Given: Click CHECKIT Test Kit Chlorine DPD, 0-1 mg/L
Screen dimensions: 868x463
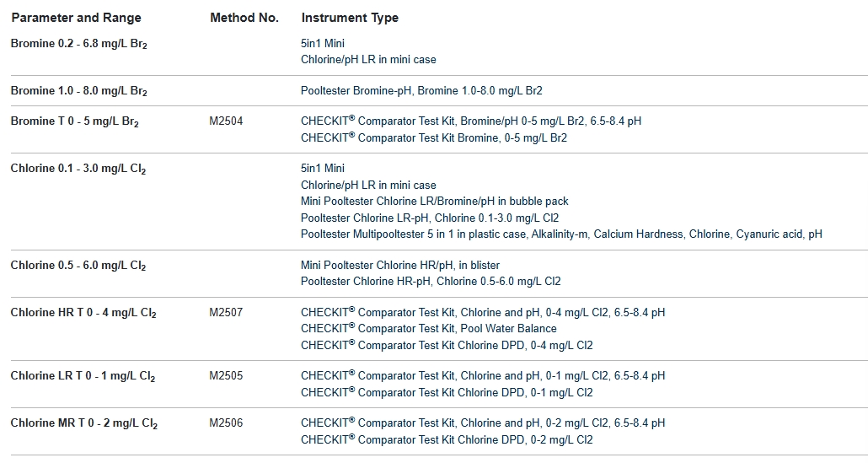Looking at the screenshot, I should pos(447,393).
